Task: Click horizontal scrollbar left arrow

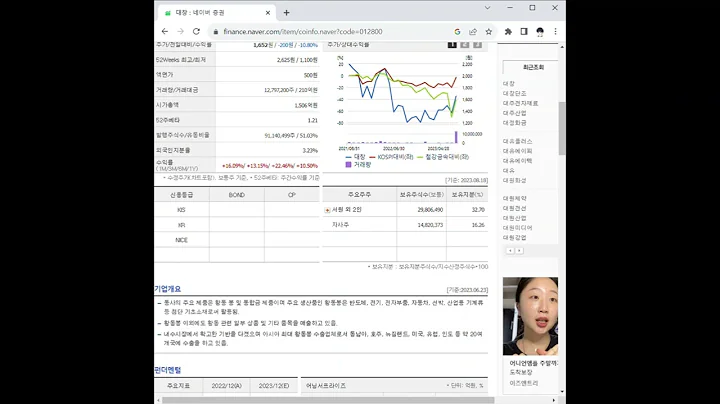Action: (x=158, y=400)
